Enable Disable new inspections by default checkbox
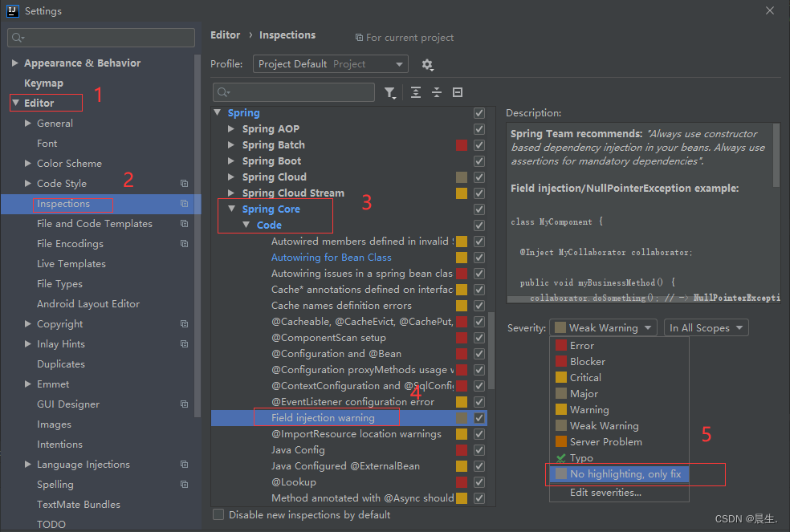Image resolution: width=790 pixels, height=532 pixels. click(x=218, y=514)
